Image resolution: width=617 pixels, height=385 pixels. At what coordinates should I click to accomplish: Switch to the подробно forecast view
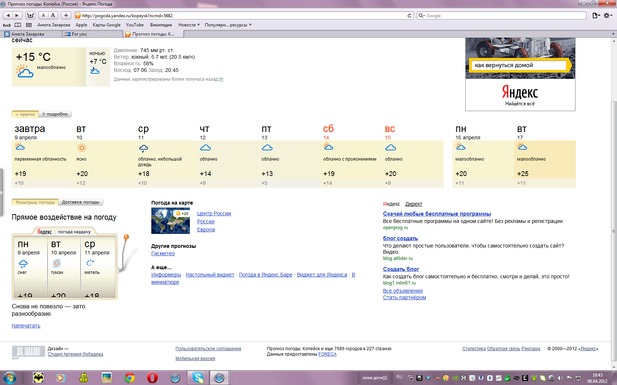pyautogui.click(x=55, y=114)
